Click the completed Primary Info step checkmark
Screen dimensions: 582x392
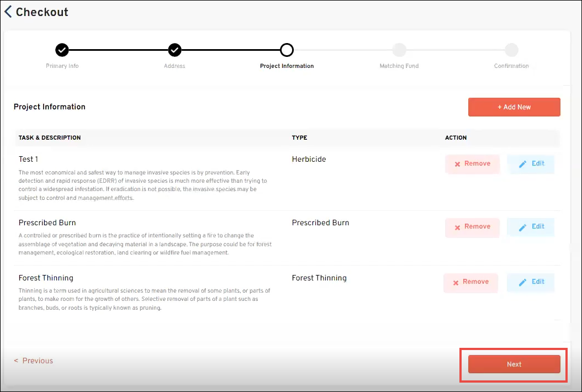point(62,50)
